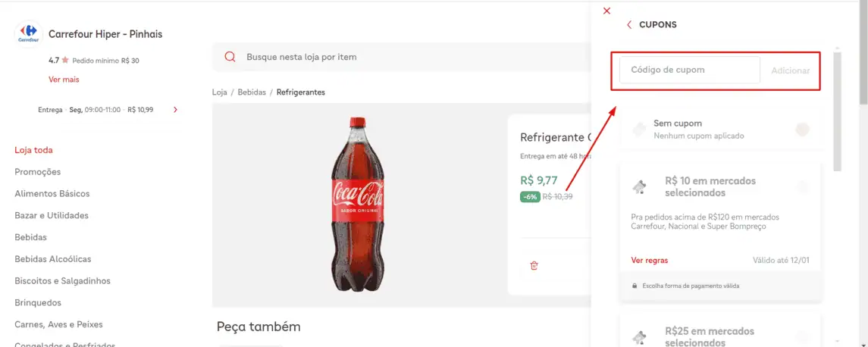Click the star rating icon
Viewport: 868px width, 347px height.
point(65,60)
